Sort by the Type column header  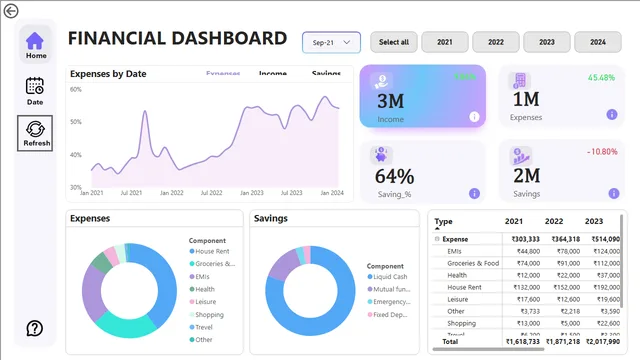pyautogui.click(x=443, y=222)
